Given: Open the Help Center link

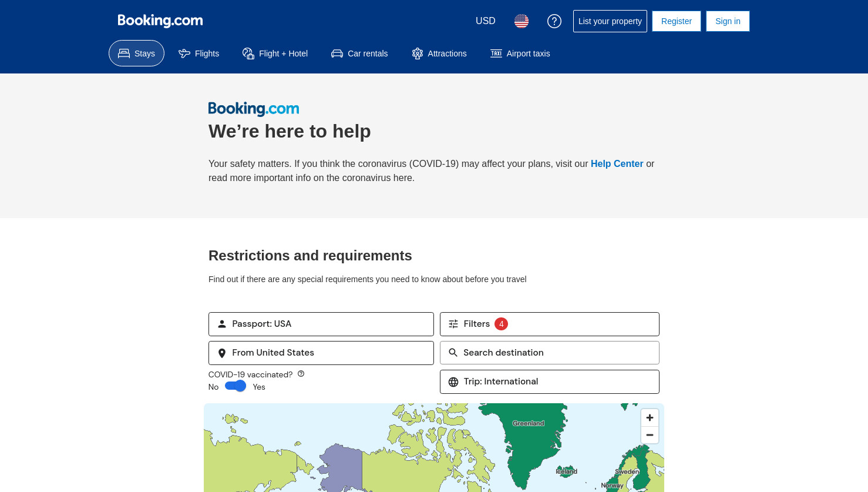Looking at the screenshot, I should [x=617, y=164].
